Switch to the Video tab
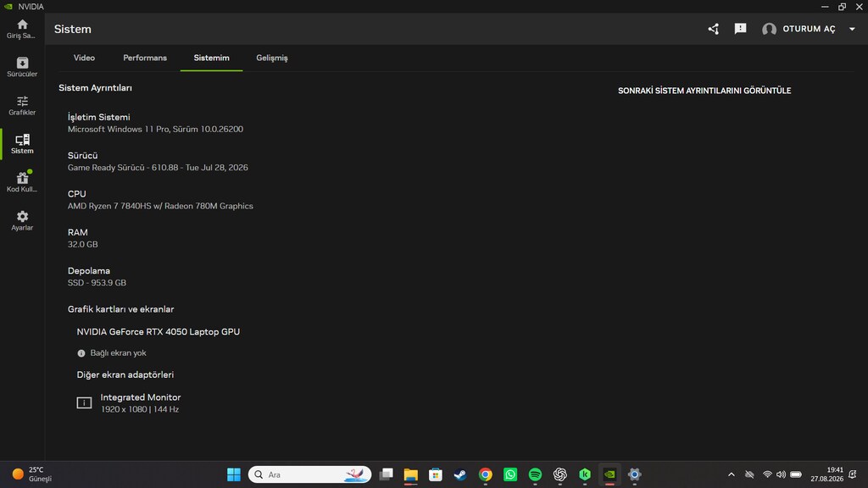868x488 pixels. click(x=84, y=58)
